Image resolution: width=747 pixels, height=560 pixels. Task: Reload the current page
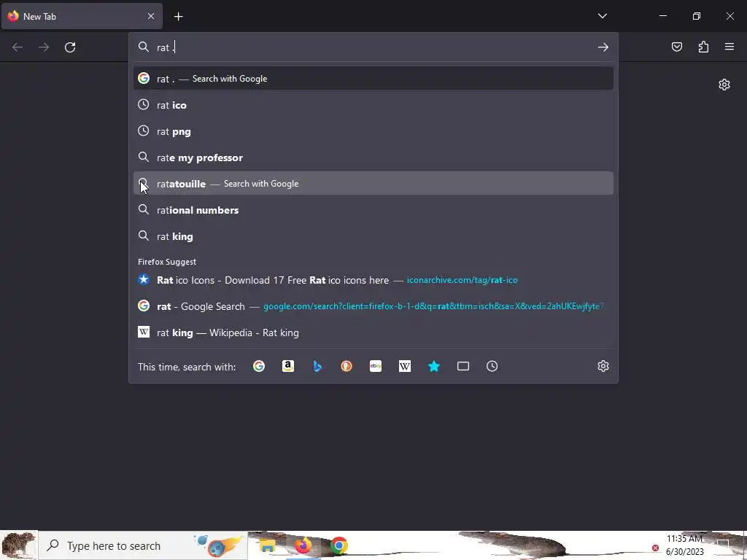pos(70,47)
